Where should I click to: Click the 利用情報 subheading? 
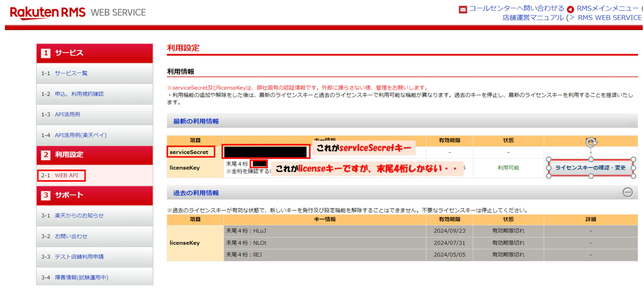[x=180, y=72]
